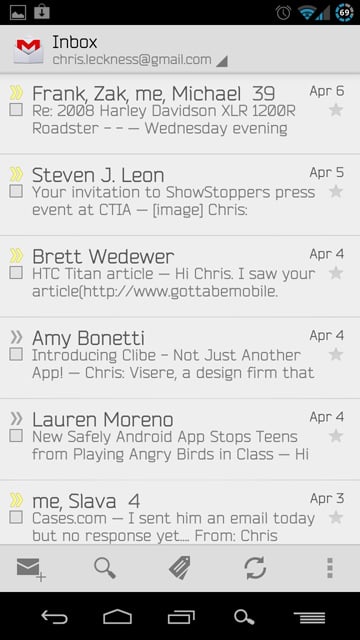
Task: Tick the Lauren Moreno message checkbox
Action: click(16, 436)
